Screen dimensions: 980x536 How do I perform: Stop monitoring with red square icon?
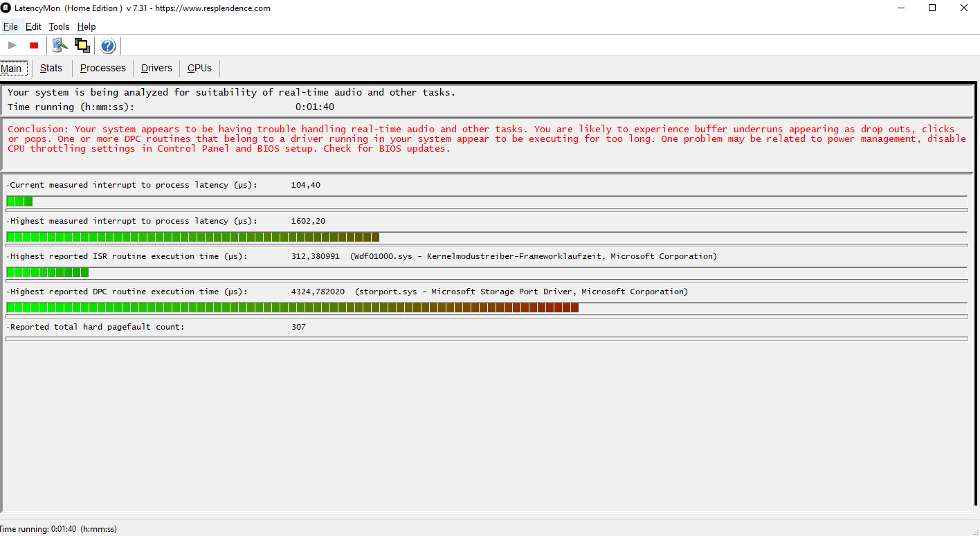pos(34,46)
